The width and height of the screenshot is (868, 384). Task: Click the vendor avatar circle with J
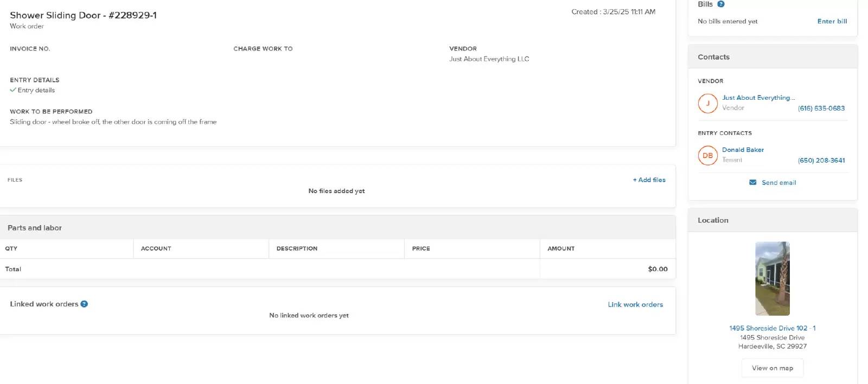[x=707, y=103]
